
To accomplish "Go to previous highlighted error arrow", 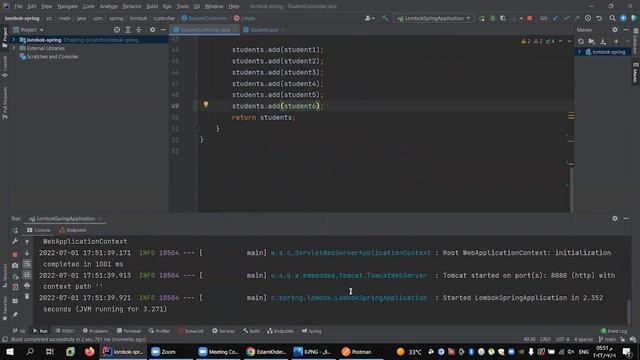I will [560, 41].
